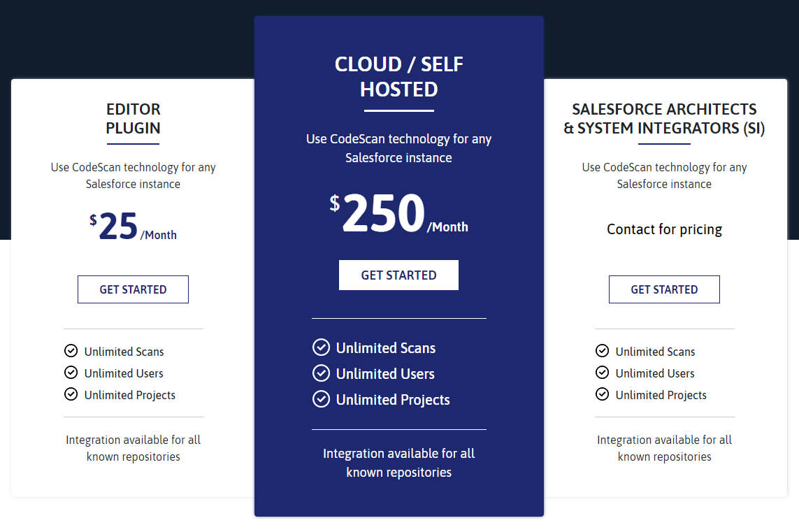
Task: Click checkmark icon beside Editor Plugin Unlimited Users
Action: point(71,373)
